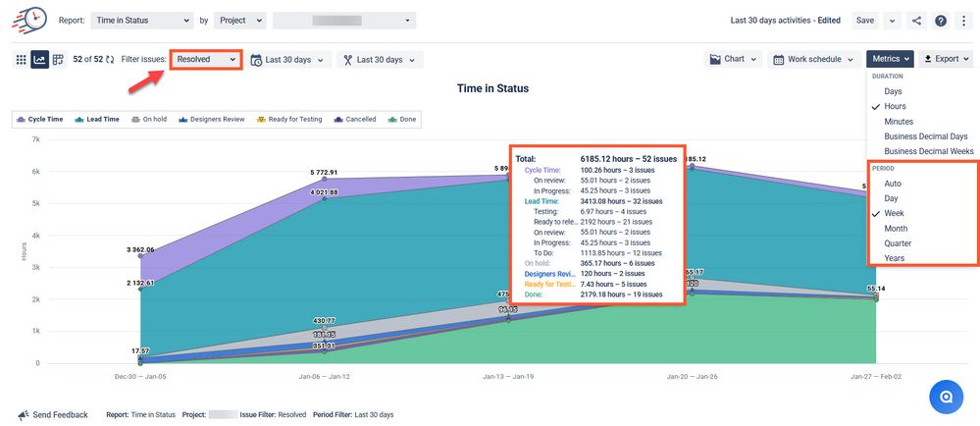The image size is (980, 426).
Task: Click the 5 772.91 data point label
Action: point(324,172)
